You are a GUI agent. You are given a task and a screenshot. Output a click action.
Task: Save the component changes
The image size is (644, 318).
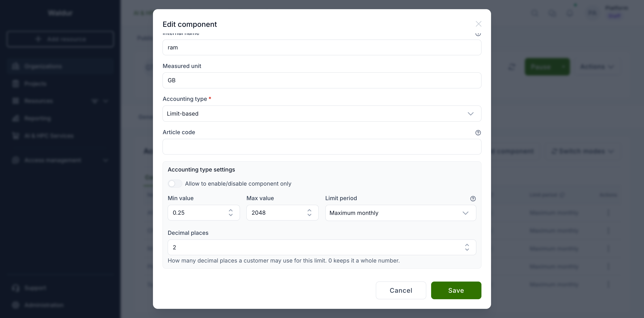point(456,290)
